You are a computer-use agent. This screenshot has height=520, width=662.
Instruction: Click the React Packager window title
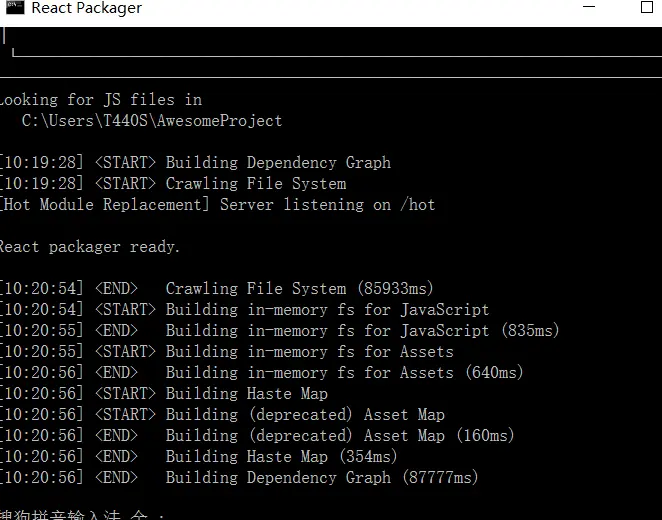click(x=86, y=9)
